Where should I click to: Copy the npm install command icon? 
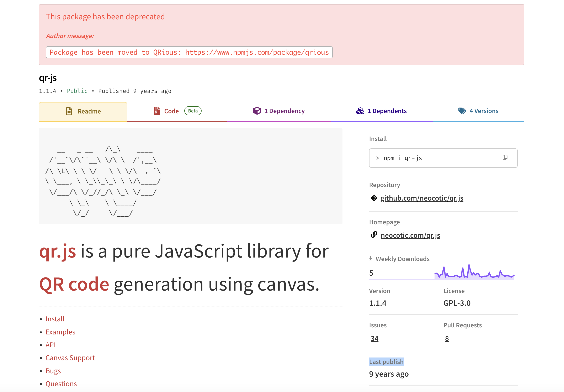point(505,157)
